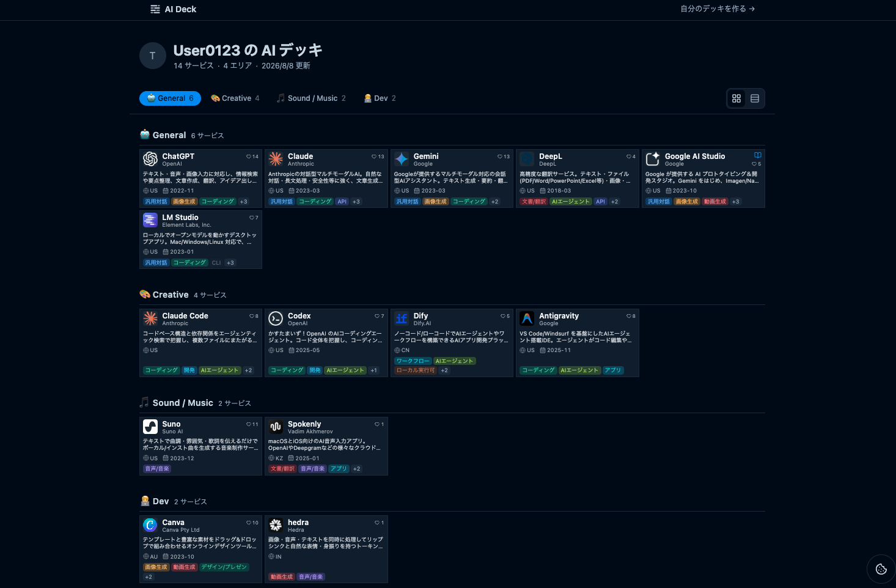Screen dimensions: 896x588
Task: Click the Google AI Studio icon
Action: [653, 159]
